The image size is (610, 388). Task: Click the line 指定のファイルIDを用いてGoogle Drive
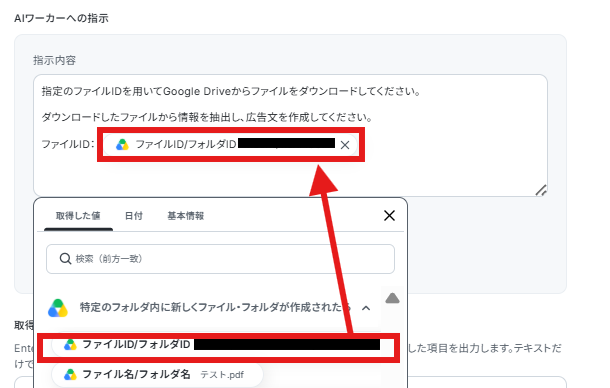(x=230, y=91)
